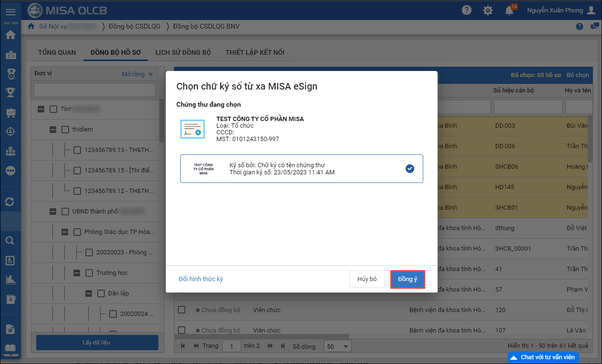Tick the Dân lập checkbox
The image size is (602, 364).
(x=101, y=293)
